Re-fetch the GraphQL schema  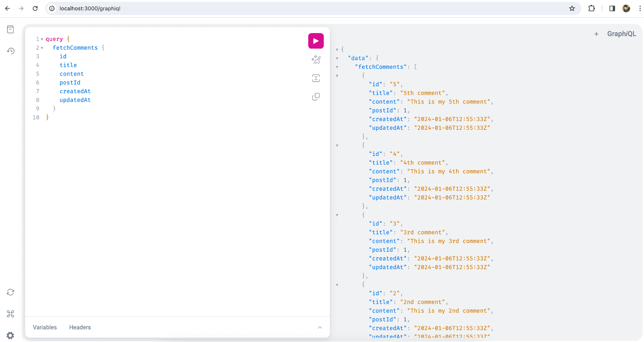pyautogui.click(x=10, y=292)
